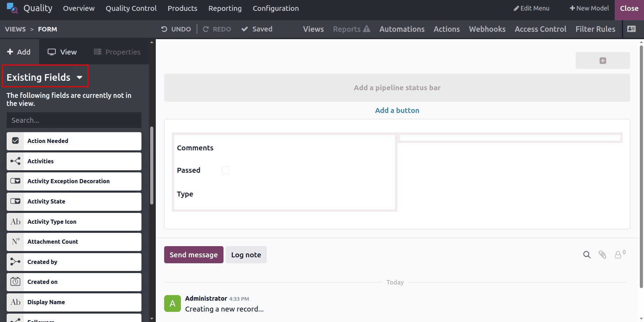Click the Activities relation field icon
The height and width of the screenshot is (322, 644).
(x=15, y=161)
